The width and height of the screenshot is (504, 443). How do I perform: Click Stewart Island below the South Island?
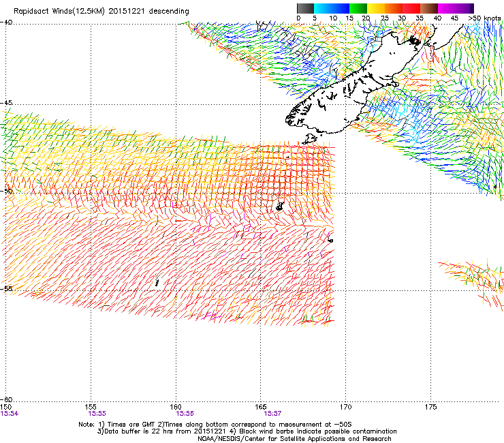[x=310, y=139]
